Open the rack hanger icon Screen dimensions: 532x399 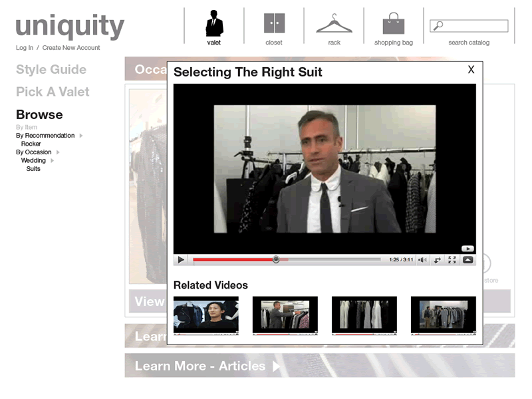(x=334, y=23)
